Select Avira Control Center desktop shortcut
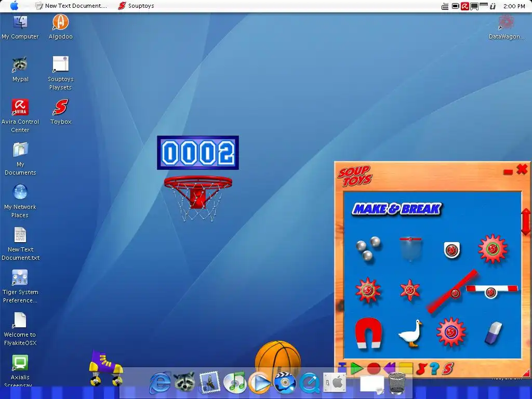The width and height of the screenshot is (532, 399). pos(20,116)
